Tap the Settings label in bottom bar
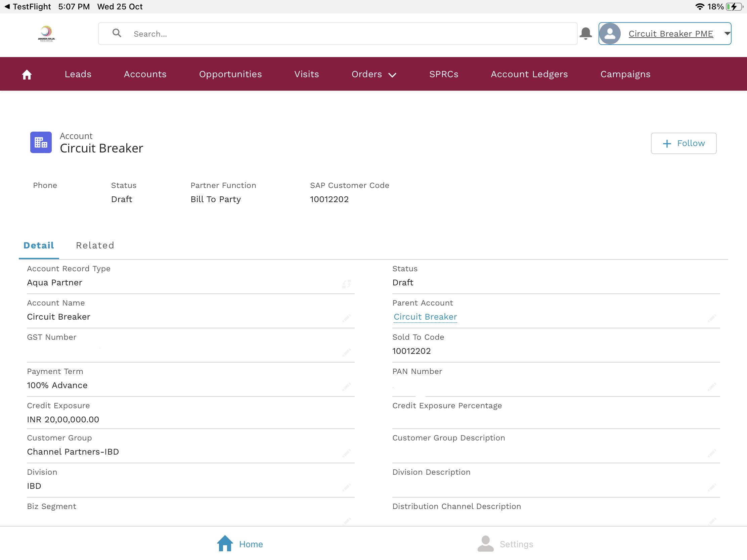This screenshot has width=747, height=560. pos(516,544)
